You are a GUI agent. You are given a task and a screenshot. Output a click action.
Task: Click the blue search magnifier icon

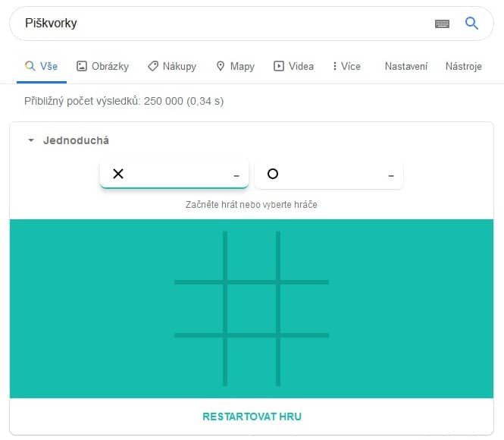coord(471,24)
